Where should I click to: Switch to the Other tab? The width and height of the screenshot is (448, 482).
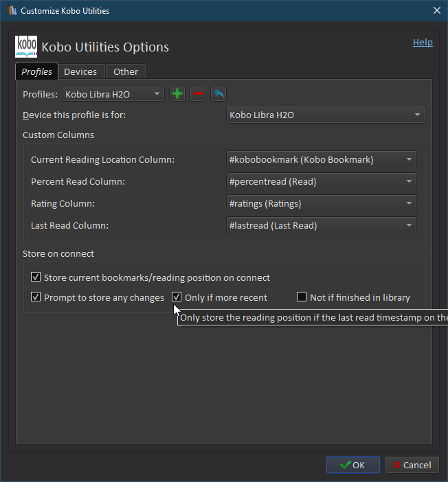[126, 72]
